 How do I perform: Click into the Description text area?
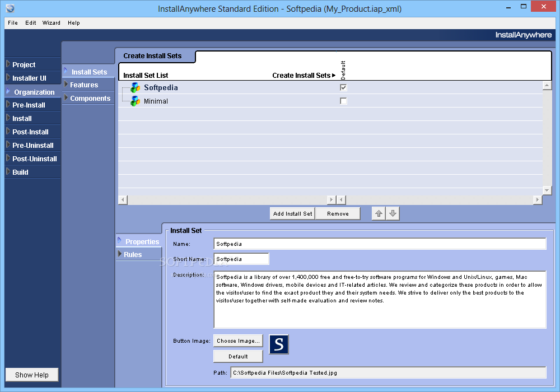pos(380,300)
